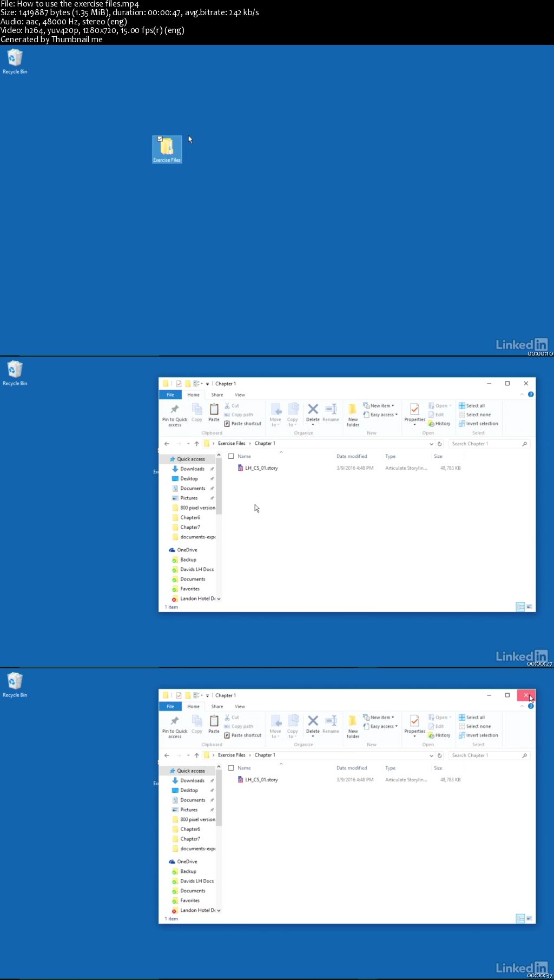This screenshot has width=554, height=980.
Task: Click chevron after Exercise Files, 00:00:37 address bar
Action: (250, 755)
